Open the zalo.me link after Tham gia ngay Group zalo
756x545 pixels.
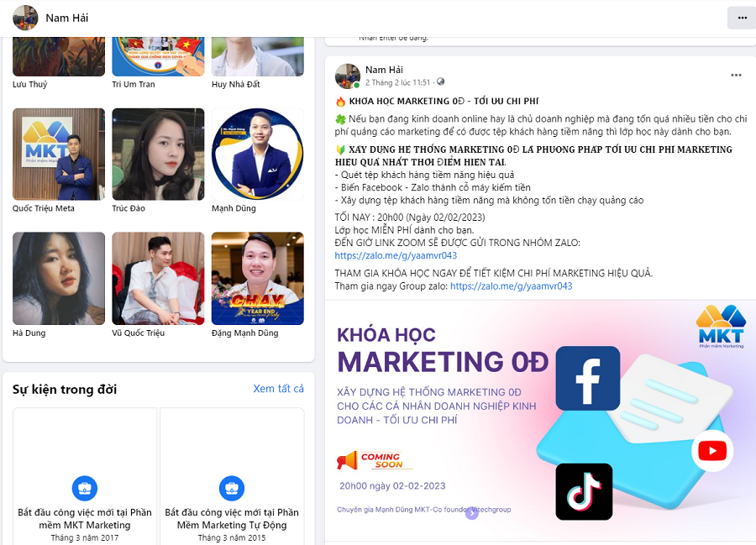pos(511,286)
